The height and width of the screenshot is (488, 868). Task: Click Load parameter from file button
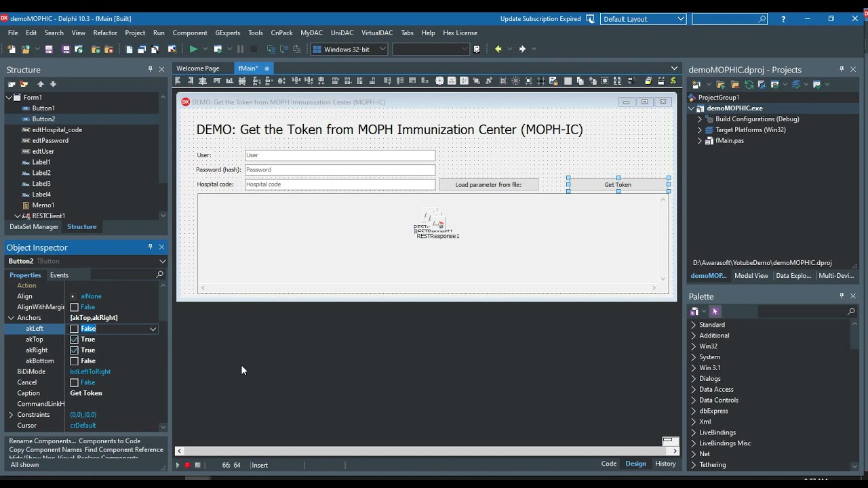489,184
